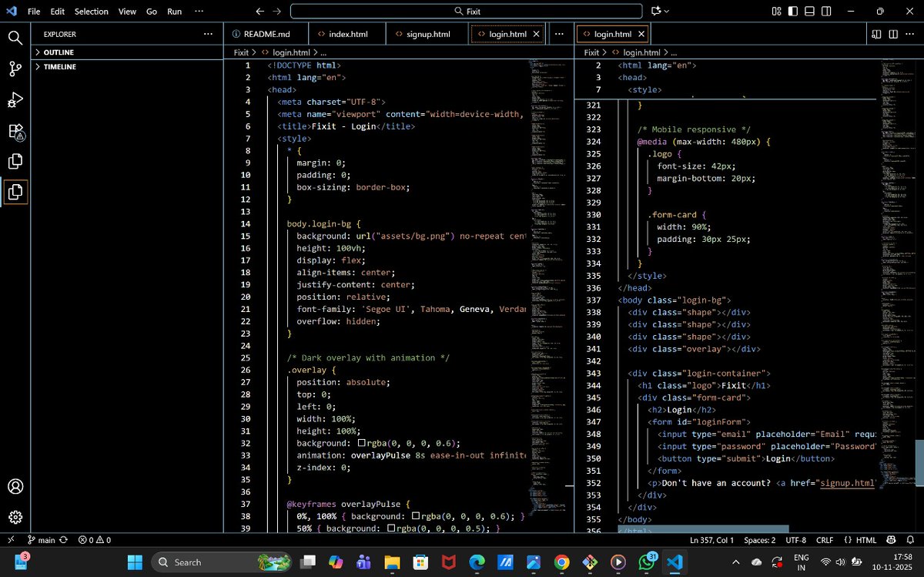Expand the TIMELINE section
This screenshot has height=577, width=924.
tap(127, 67)
